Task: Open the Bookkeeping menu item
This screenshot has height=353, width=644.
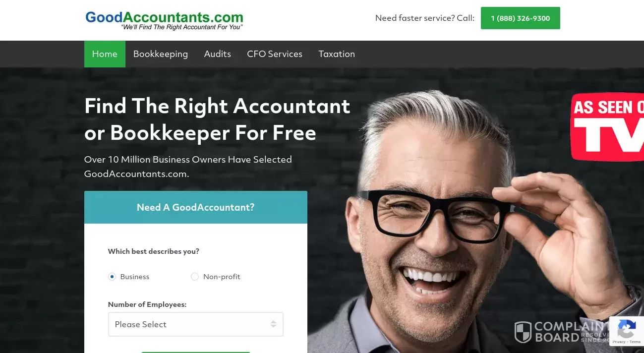Action: point(161,54)
